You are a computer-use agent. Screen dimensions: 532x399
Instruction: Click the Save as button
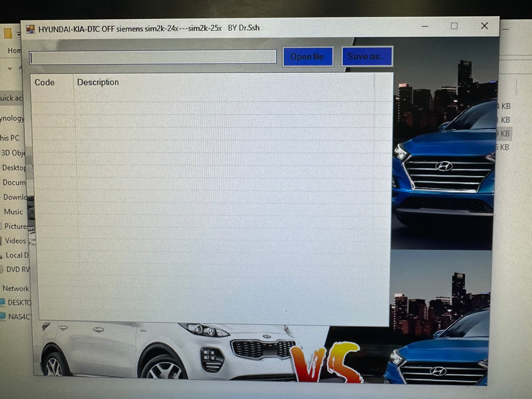pos(367,56)
